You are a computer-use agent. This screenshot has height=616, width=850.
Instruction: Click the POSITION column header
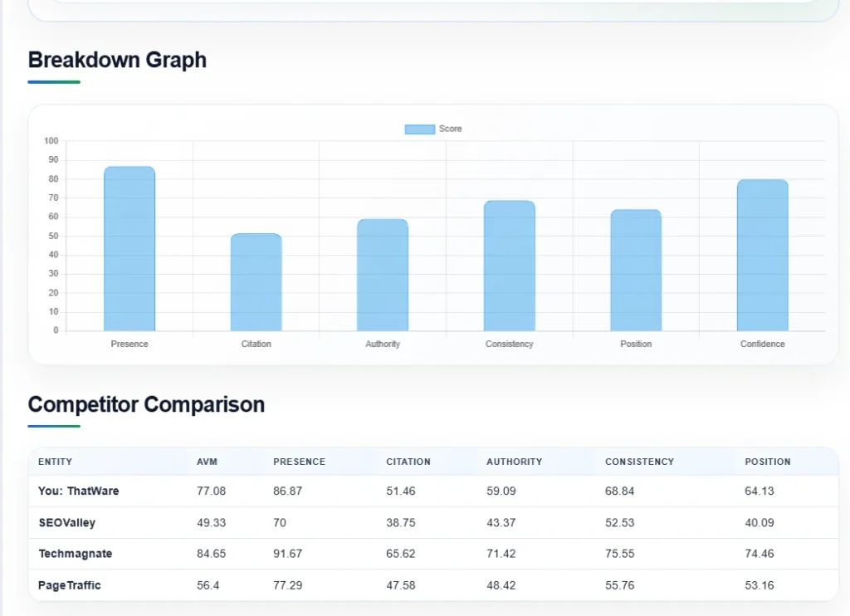pyautogui.click(x=768, y=462)
